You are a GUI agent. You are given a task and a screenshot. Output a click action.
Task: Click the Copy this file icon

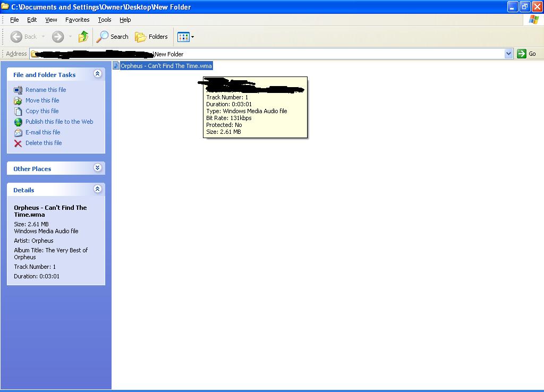click(x=18, y=112)
